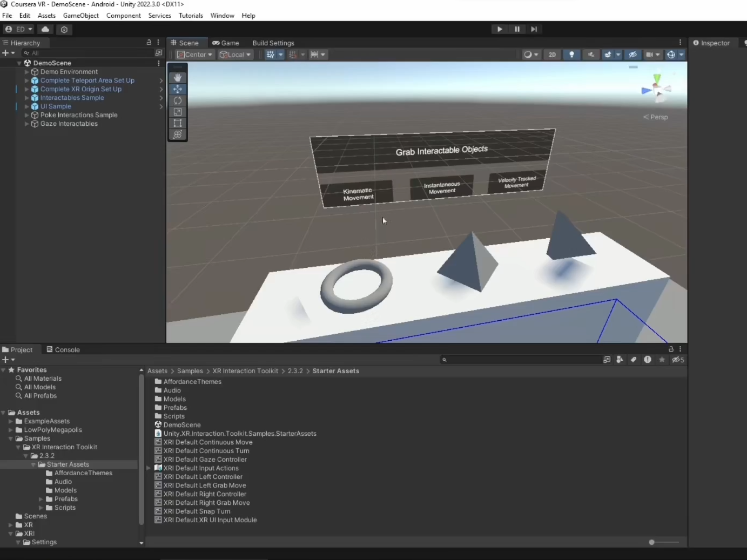Open Unity cloud services icon
The width and height of the screenshot is (747, 560).
[45, 29]
